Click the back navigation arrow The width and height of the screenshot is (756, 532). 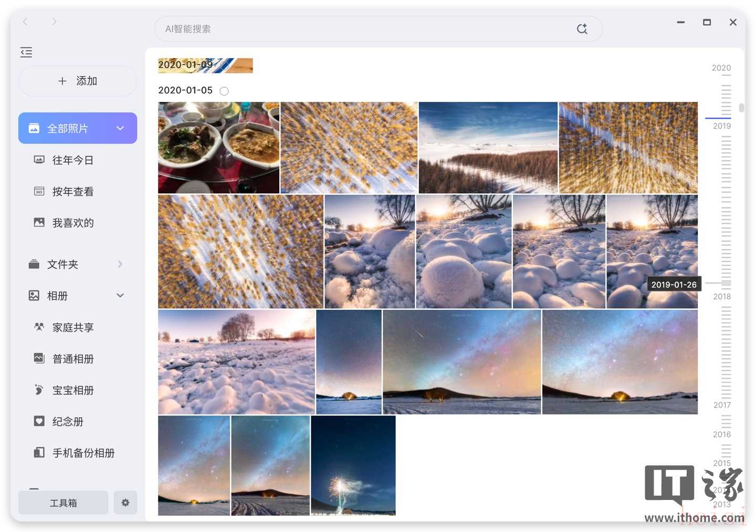coord(25,22)
